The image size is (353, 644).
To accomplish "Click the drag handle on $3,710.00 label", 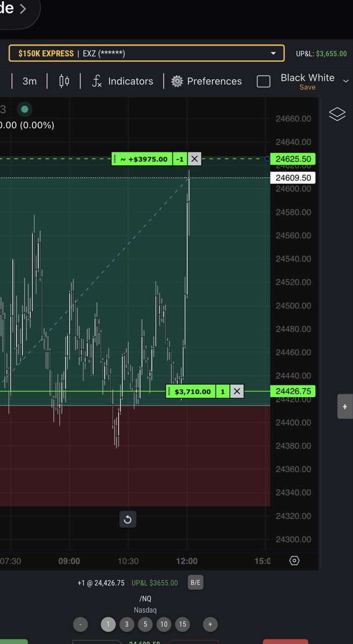I will point(170,391).
